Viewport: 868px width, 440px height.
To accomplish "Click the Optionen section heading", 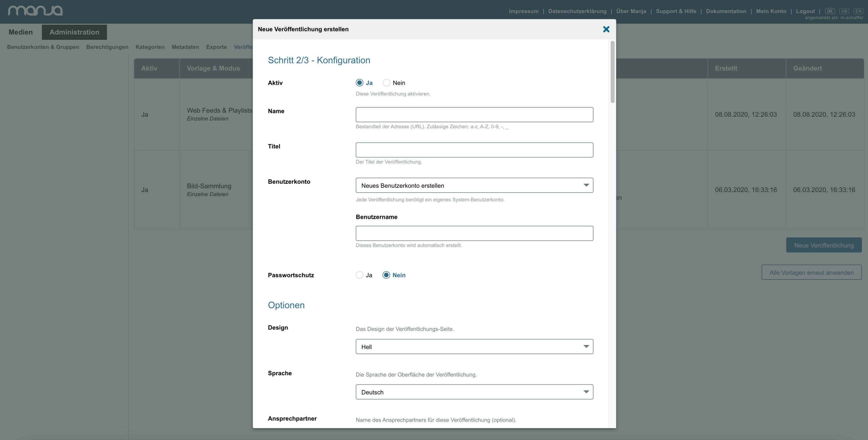I will pyautogui.click(x=286, y=305).
